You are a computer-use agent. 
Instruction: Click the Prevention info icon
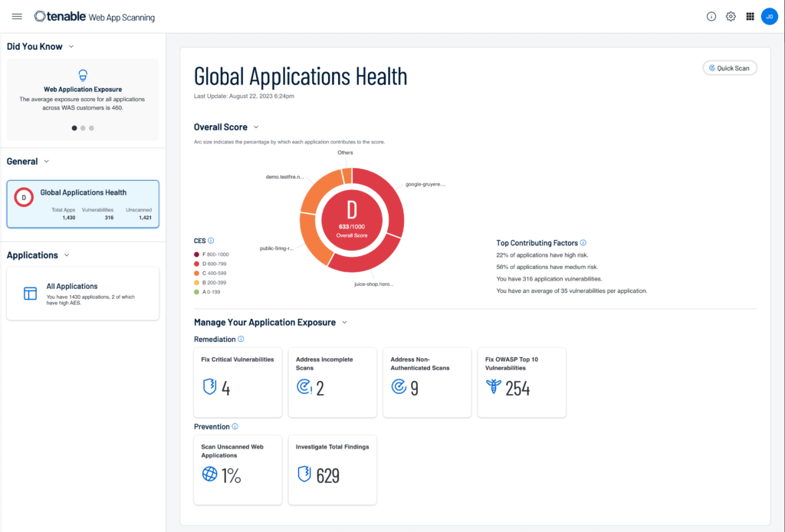235,427
